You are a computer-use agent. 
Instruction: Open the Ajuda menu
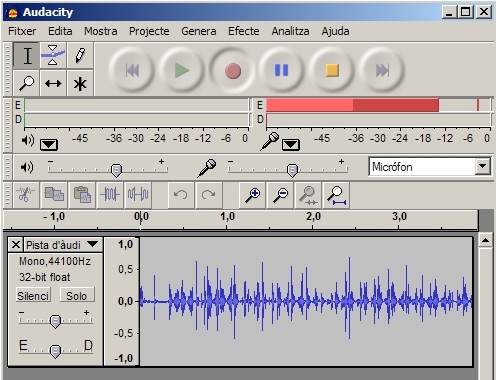coord(335,31)
